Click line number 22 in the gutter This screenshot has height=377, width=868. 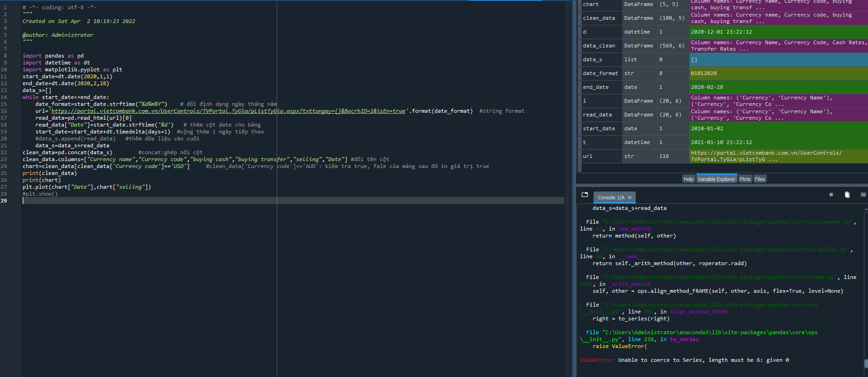point(4,152)
